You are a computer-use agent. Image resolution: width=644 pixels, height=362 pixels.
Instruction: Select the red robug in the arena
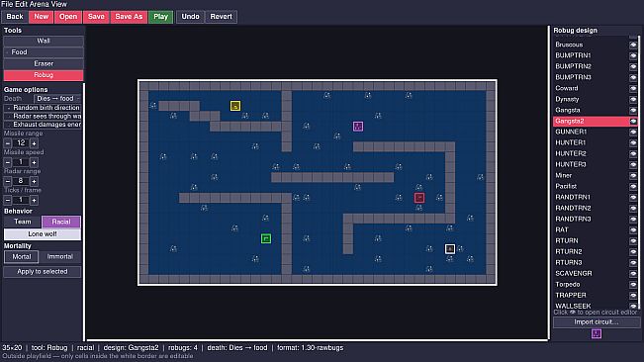[x=418, y=198]
